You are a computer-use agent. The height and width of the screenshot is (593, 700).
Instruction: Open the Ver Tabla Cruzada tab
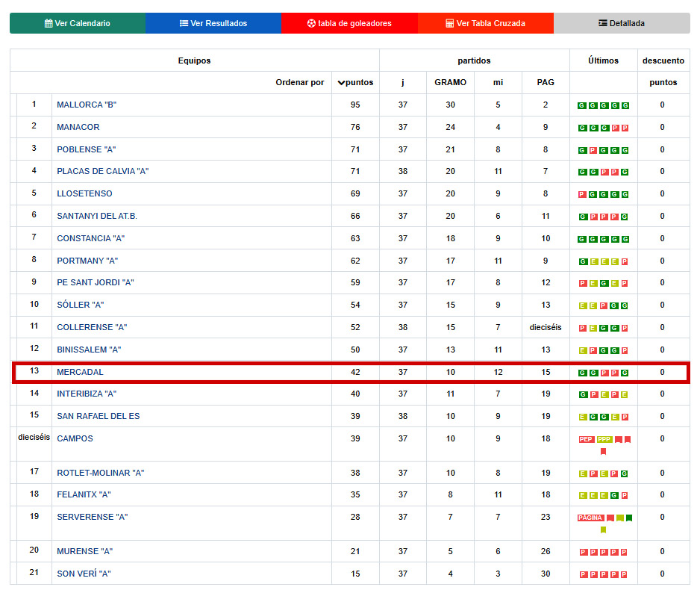[487, 23]
